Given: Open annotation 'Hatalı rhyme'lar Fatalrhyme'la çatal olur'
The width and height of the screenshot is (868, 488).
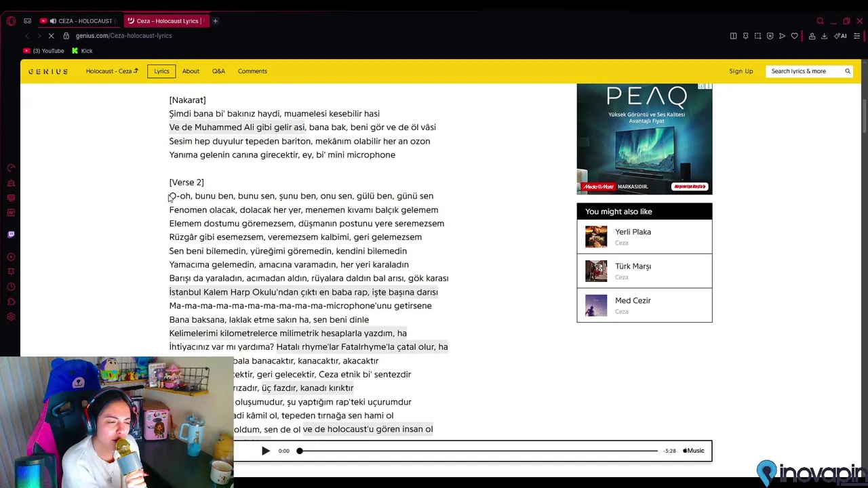Looking at the screenshot, I should tap(362, 347).
